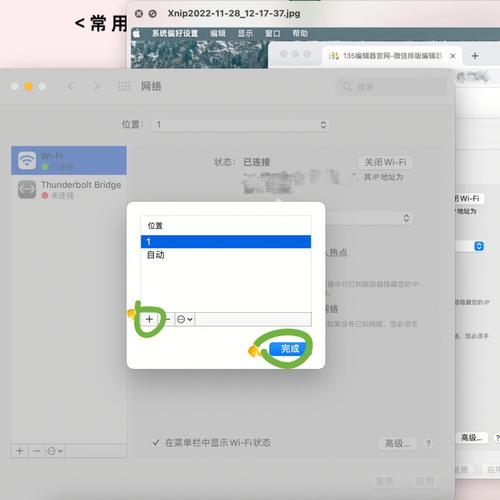This screenshot has width=500, height=500.
Task: Open the network name dropdown stepper
Action: pos(406,218)
